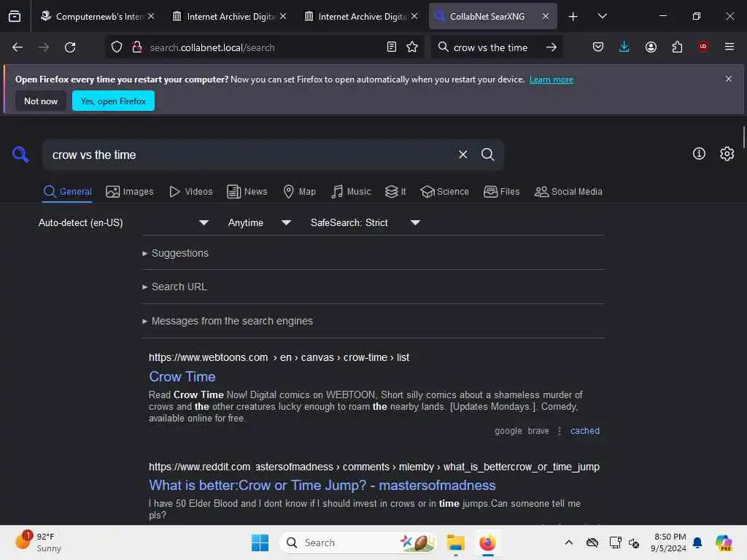Clear the SearXNG search query

coord(462,155)
